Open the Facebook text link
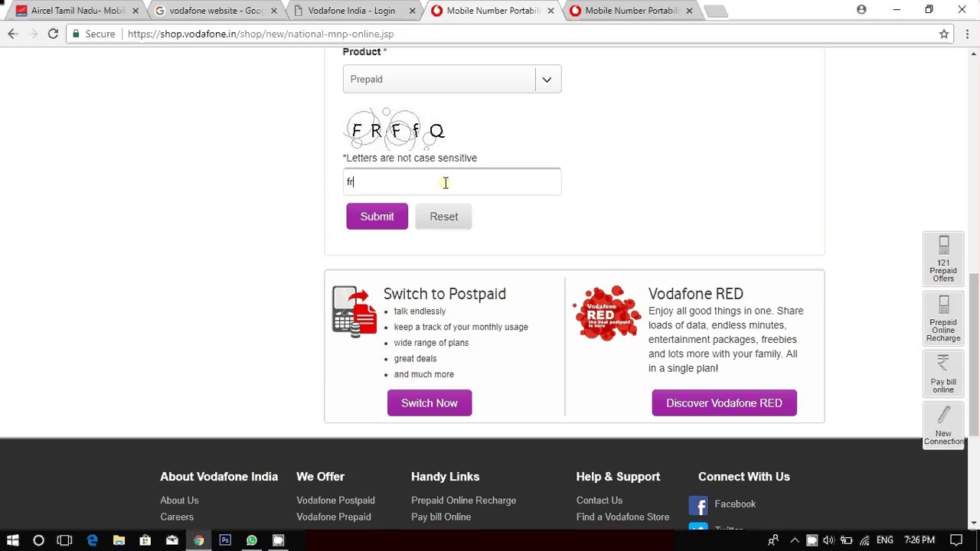 735,504
